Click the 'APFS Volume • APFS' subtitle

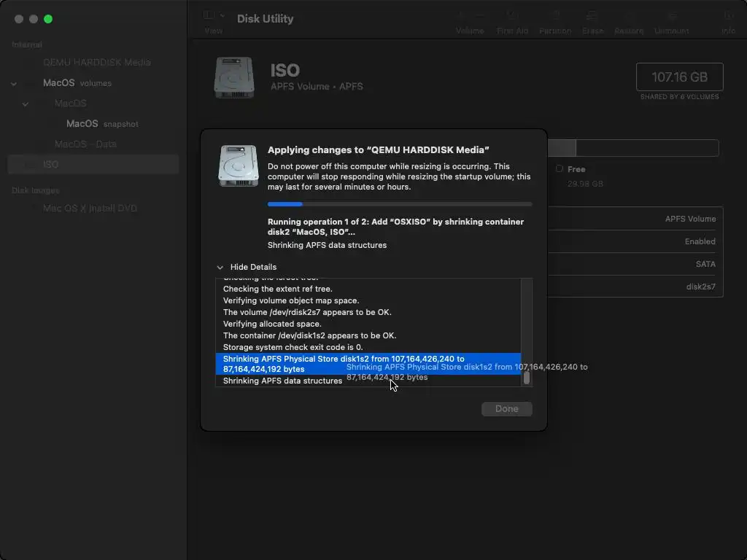[x=317, y=87]
